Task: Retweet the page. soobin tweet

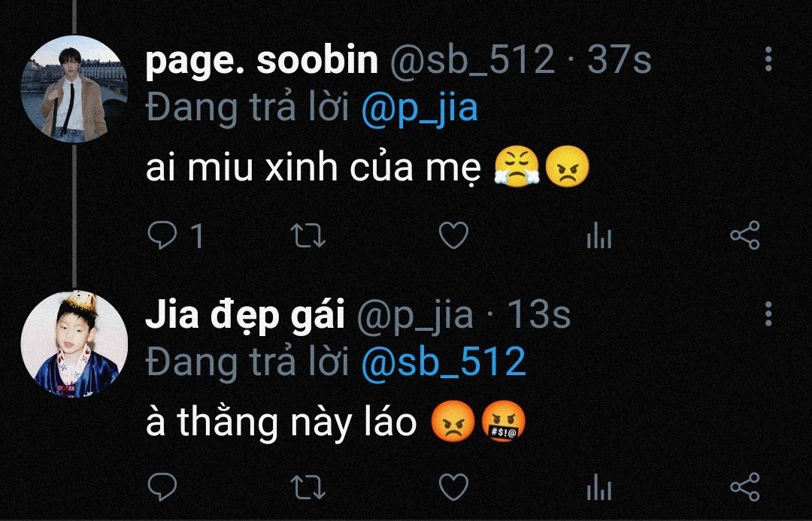Action: pos(308,235)
